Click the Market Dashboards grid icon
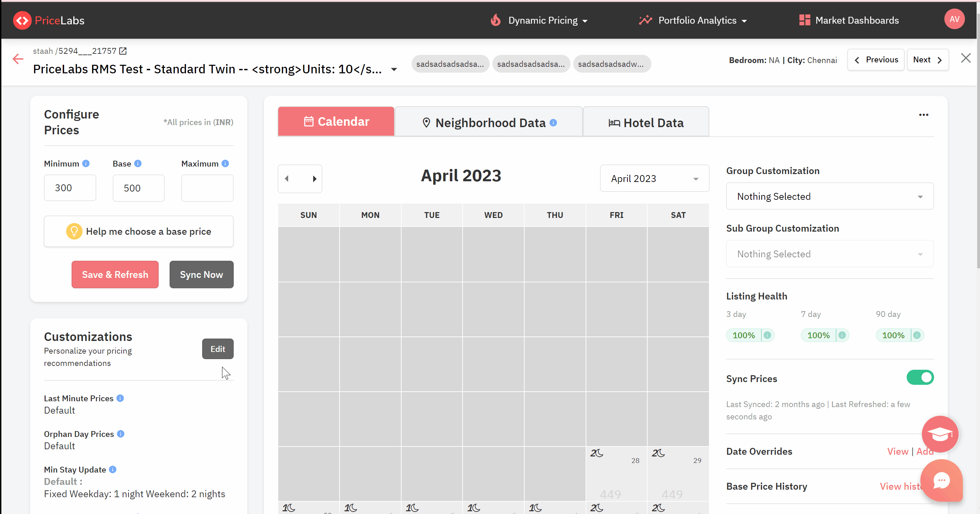The height and width of the screenshot is (514, 980). pos(805,20)
